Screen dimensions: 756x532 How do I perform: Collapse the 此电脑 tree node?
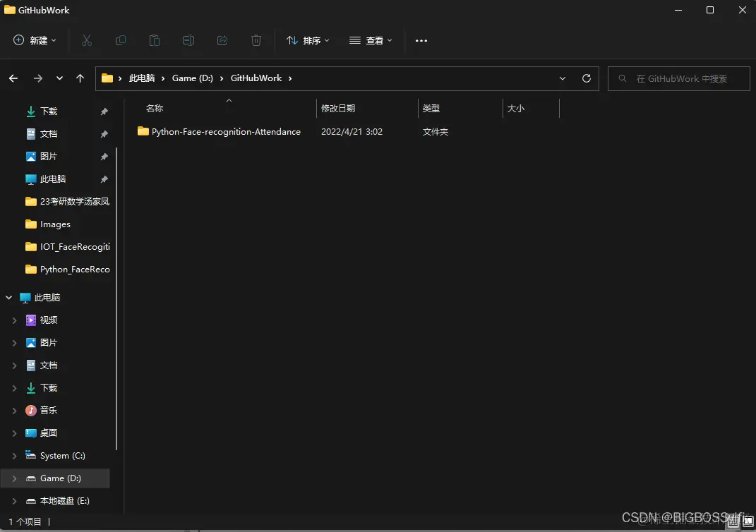point(8,298)
